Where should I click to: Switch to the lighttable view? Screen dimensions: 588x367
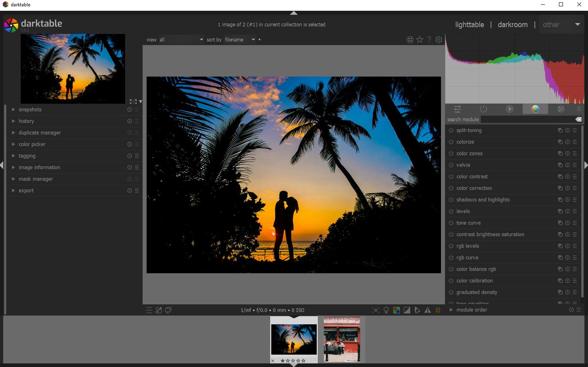point(470,24)
